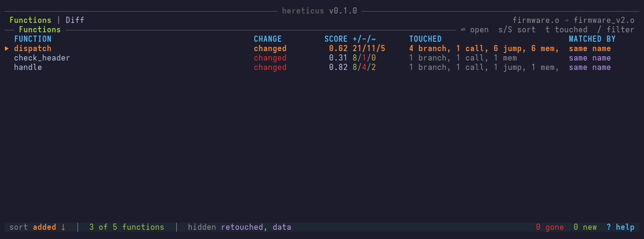Viewport: 644px width, 239px height.
Task: Click the MATCHED BY column header
Action: point(592,39)
